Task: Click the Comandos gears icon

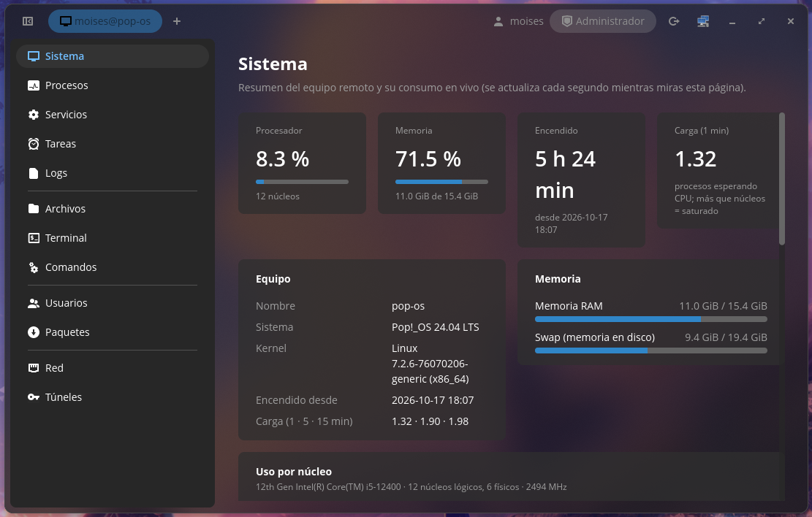Action: coord(34,267)
